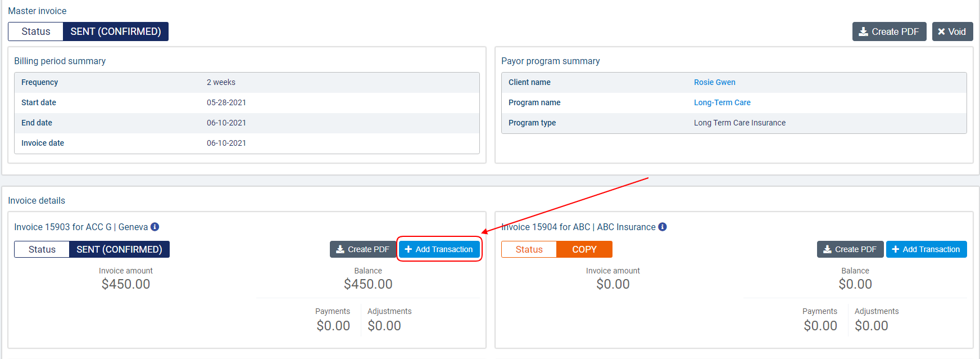Image resolution: width=980 pixels, height=359 pixels.
Task: Click the Invoice date value 06-10-2021
Action: pos(226,143)
